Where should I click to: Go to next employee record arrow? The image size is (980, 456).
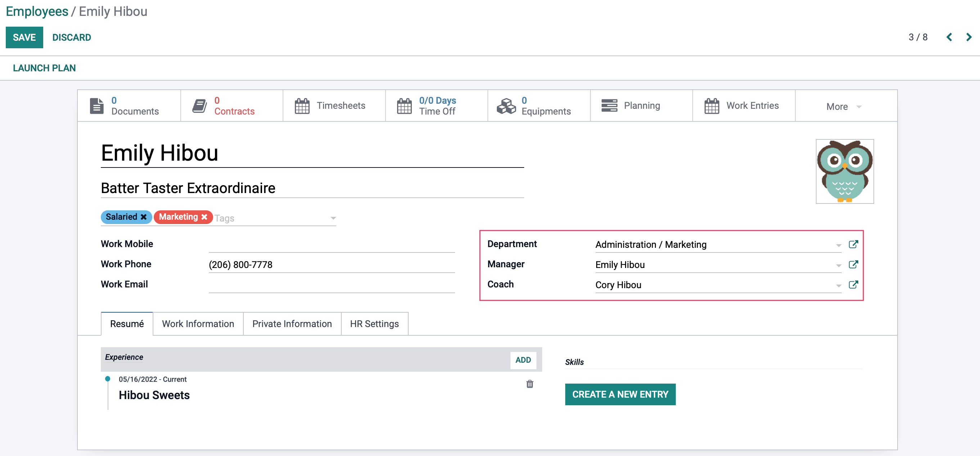point(968,37)
